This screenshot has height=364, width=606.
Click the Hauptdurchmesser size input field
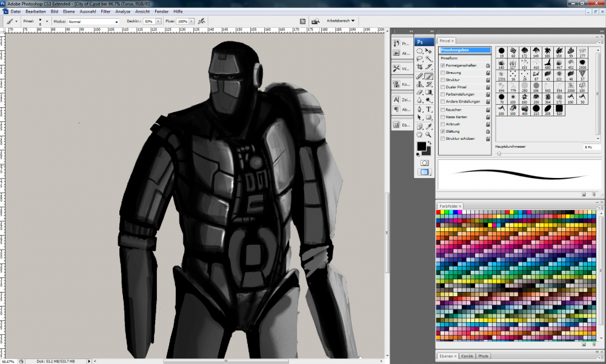591,147
